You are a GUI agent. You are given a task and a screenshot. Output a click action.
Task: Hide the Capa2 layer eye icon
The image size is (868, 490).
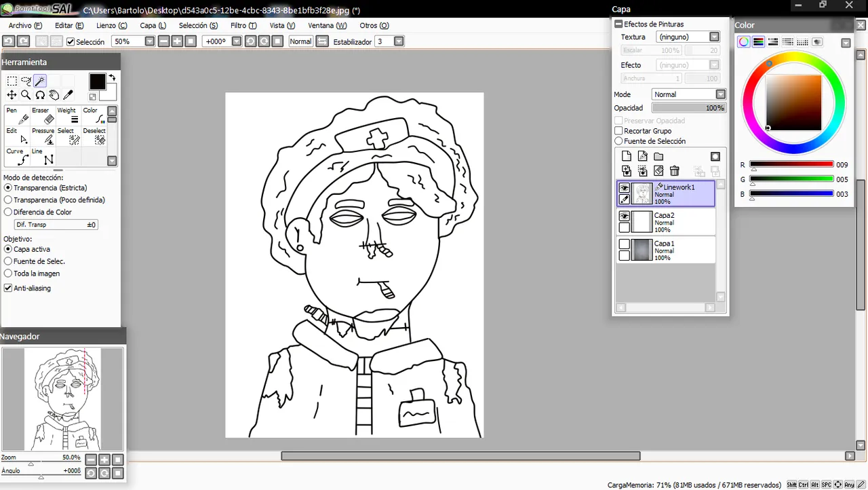pos(625,216)
